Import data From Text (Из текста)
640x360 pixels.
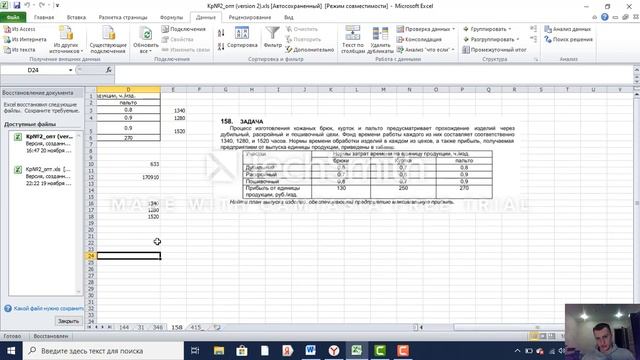[x=20, y=50]
